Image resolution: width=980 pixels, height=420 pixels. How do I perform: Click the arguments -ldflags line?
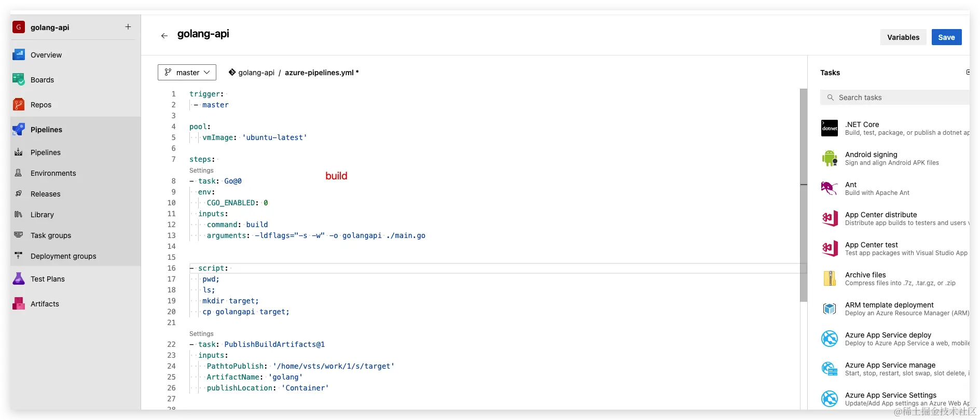[316, 235]
